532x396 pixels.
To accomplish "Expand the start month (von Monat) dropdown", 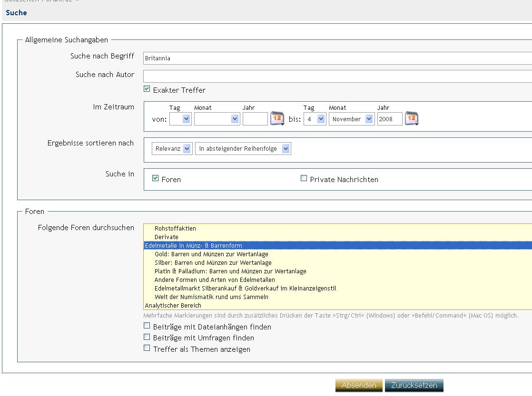I will (x=217, y=119).
